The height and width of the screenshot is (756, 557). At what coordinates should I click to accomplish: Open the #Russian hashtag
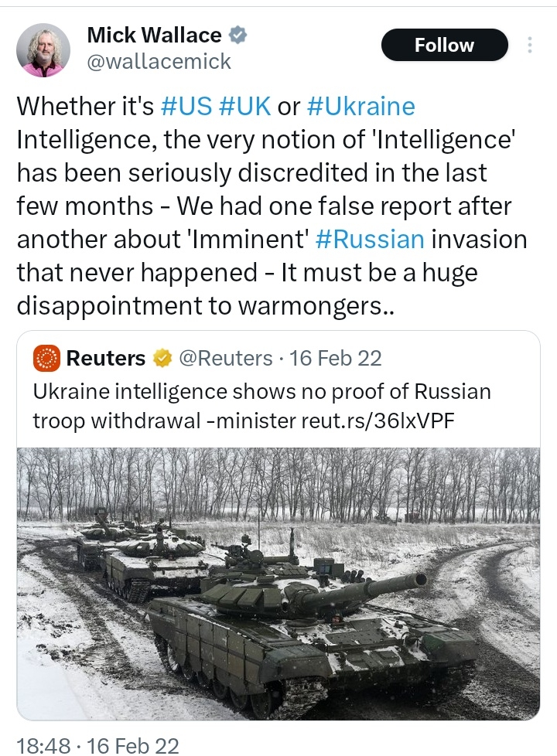371,239
